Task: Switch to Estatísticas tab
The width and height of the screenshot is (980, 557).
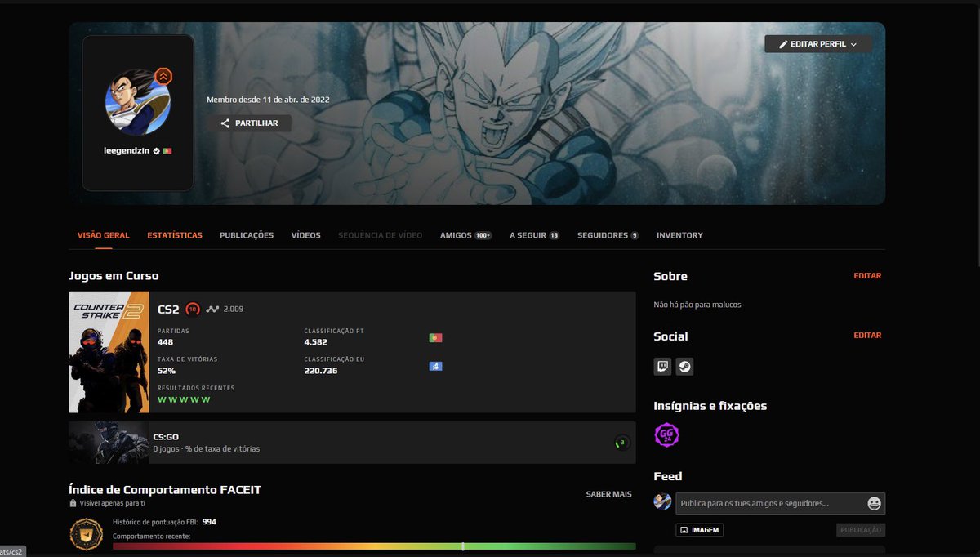Action: (175, 235)
